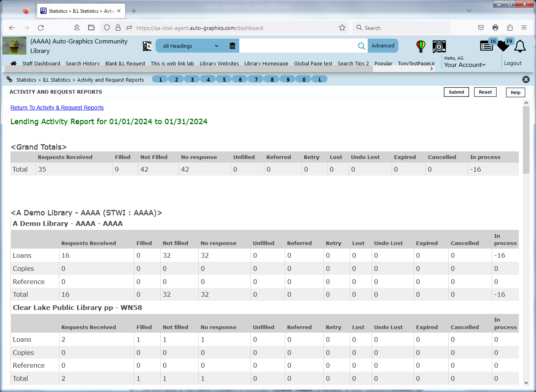This screenshot has height=392, width=536.
Task: Open Blank ILL Request menu item
Action: click(125, 63)
